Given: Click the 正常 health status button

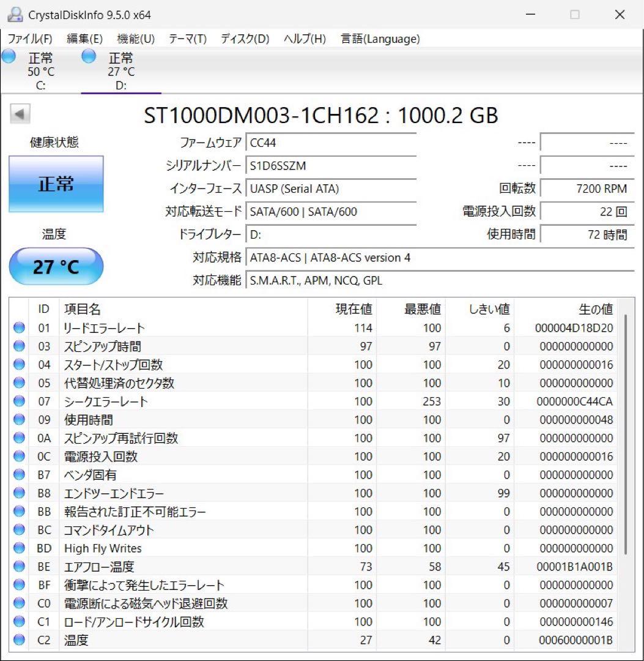Looking at the screenshot, I should (56, 184).
